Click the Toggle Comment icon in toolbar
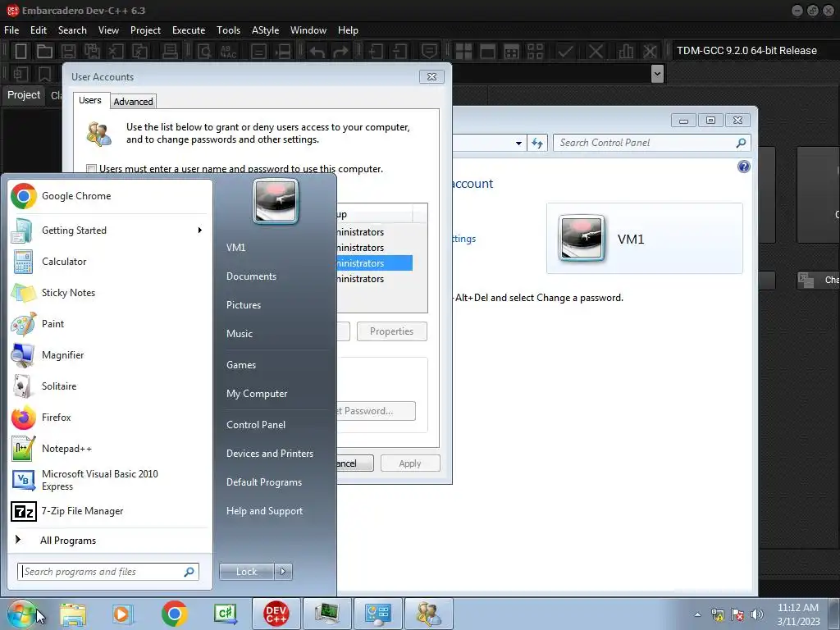 point(429,52)
